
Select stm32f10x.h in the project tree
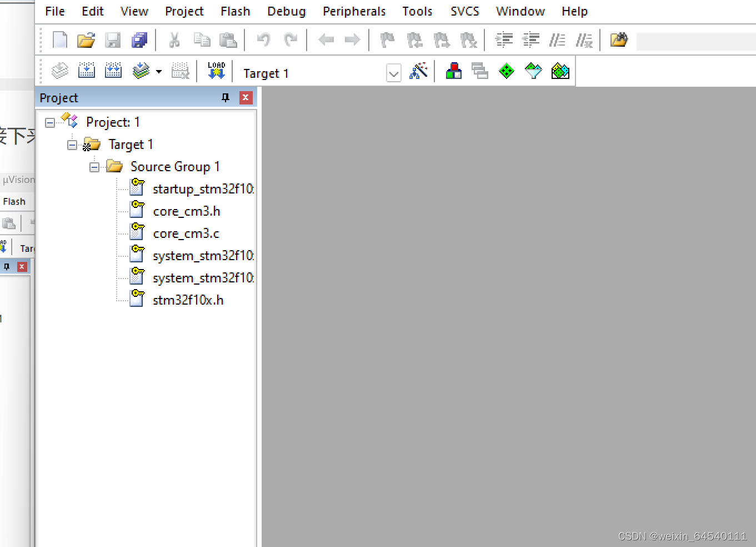click(x=188, y=300)
